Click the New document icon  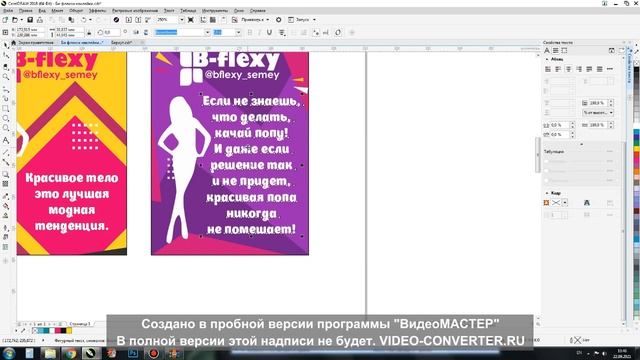(x=5, y=20)
